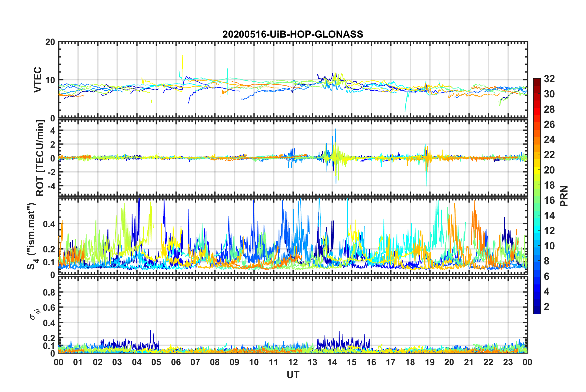This screenshot has width=586, height=392.
Task: Click x-axis tick label 23
Action: (x=508, y=362)
